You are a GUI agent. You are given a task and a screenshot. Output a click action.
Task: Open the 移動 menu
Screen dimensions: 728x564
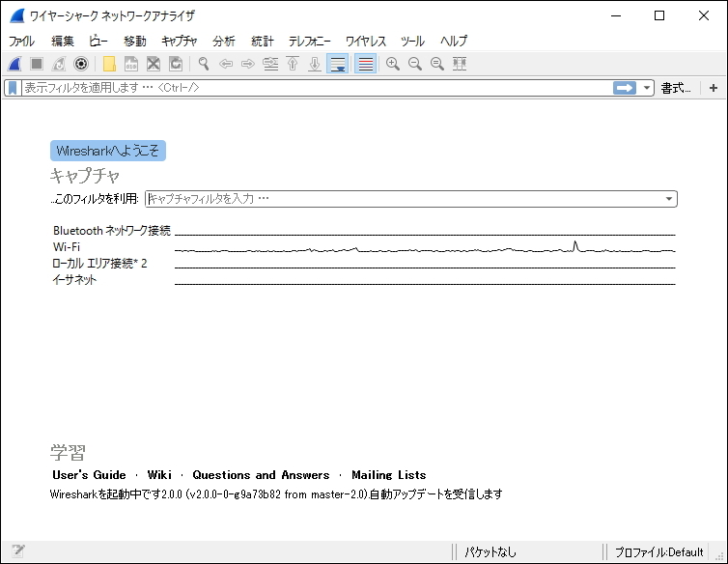tap(135, 41)
